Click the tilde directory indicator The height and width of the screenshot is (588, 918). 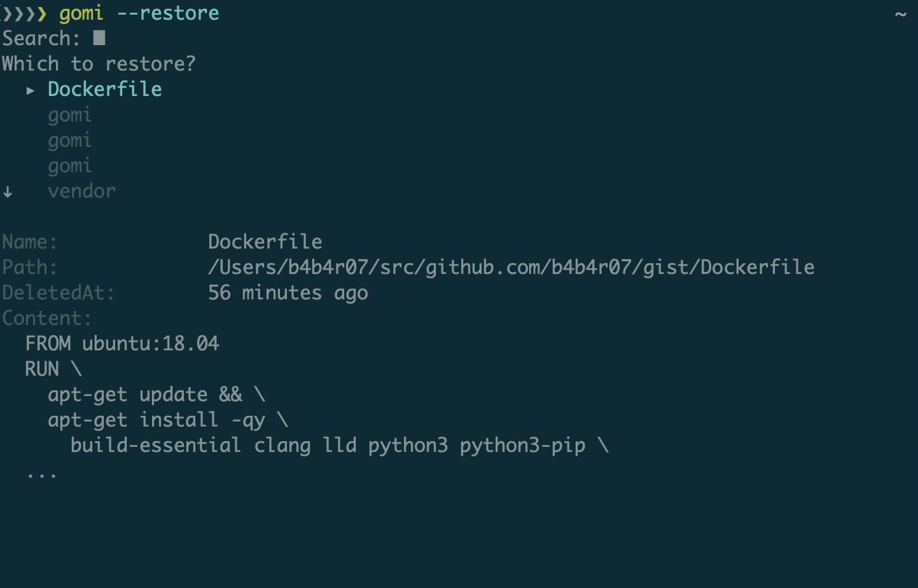[900, 14]
